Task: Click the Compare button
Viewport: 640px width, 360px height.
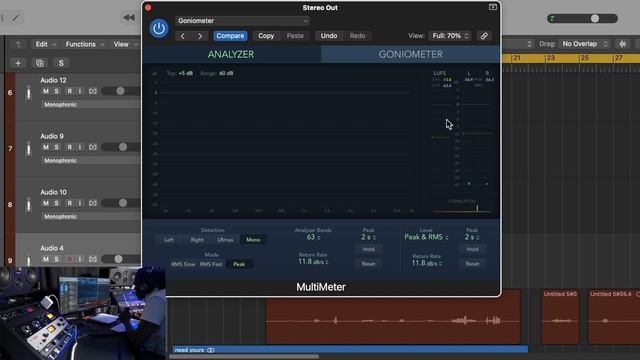Action: (x=230, y=36)
